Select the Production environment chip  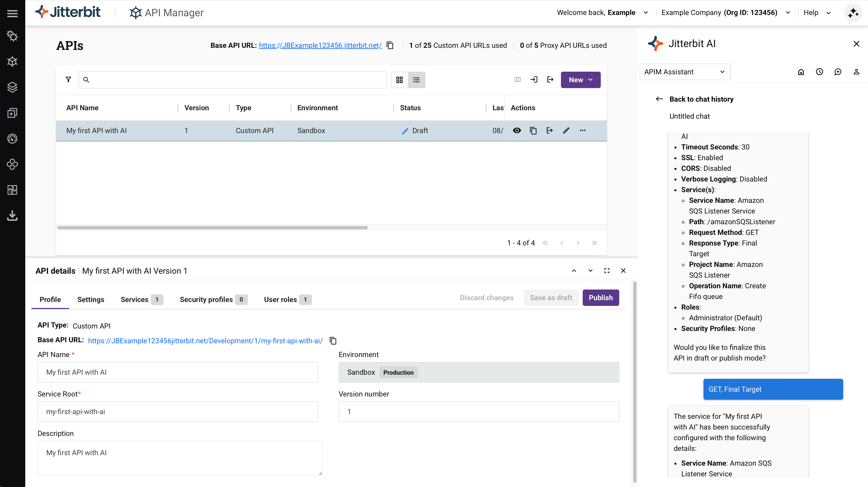click(x=398, y=372)
